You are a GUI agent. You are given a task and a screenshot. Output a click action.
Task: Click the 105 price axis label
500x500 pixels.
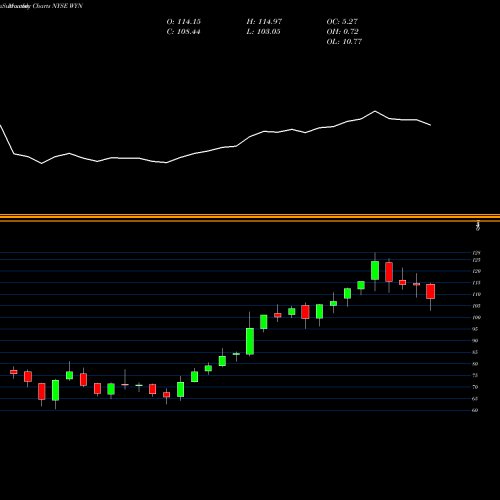(x=476, y=306)
